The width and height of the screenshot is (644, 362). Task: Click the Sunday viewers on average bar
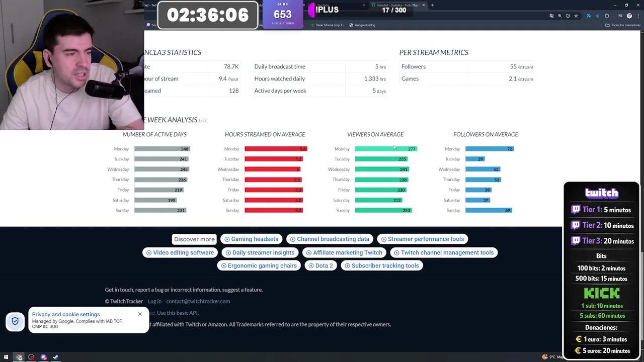tap(383, 210)
